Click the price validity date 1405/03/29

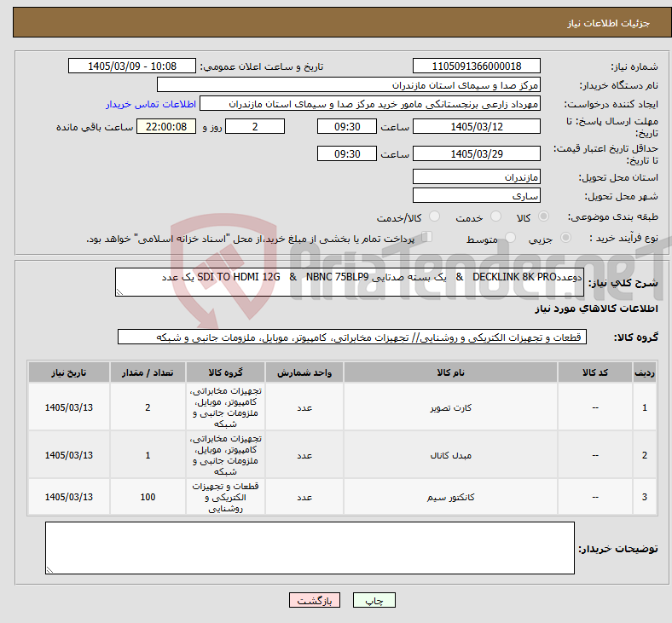tap(476, 153)
